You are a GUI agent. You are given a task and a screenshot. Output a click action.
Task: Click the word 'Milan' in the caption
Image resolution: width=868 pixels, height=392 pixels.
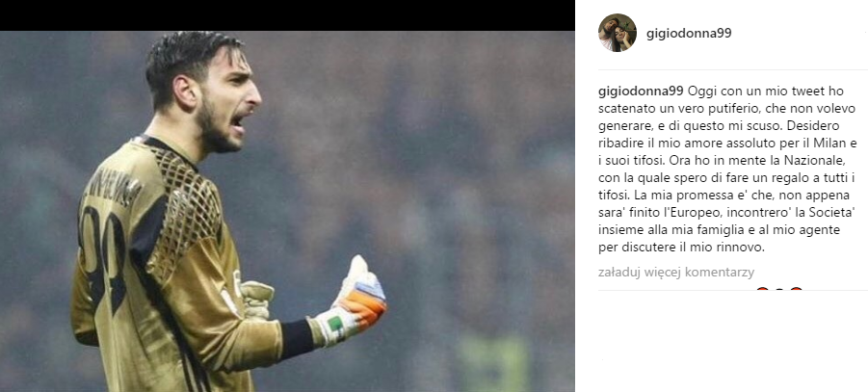point(822,143)
